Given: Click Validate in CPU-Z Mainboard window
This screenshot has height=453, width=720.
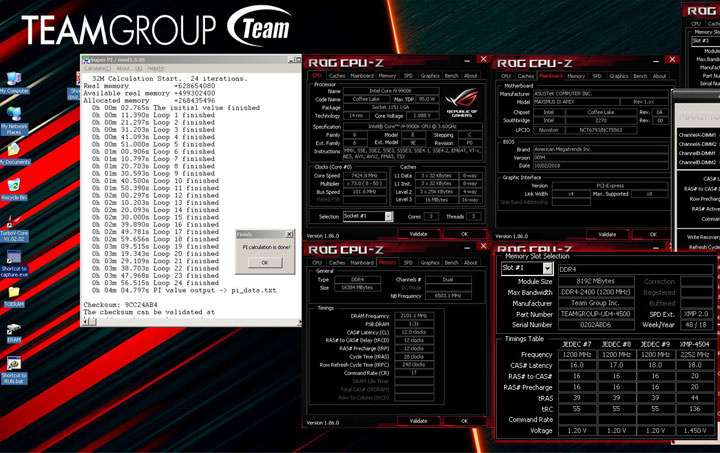Looking at the screenshot, I should (607, 235).
